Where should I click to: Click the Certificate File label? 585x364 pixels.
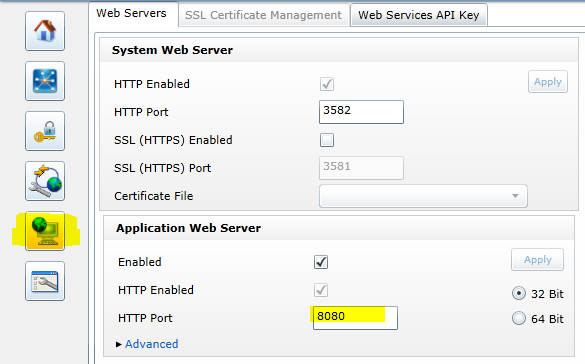click(x=154, y=196)
